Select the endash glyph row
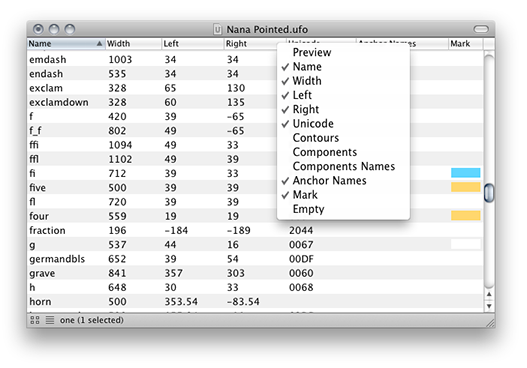 (x=255, y=74)
